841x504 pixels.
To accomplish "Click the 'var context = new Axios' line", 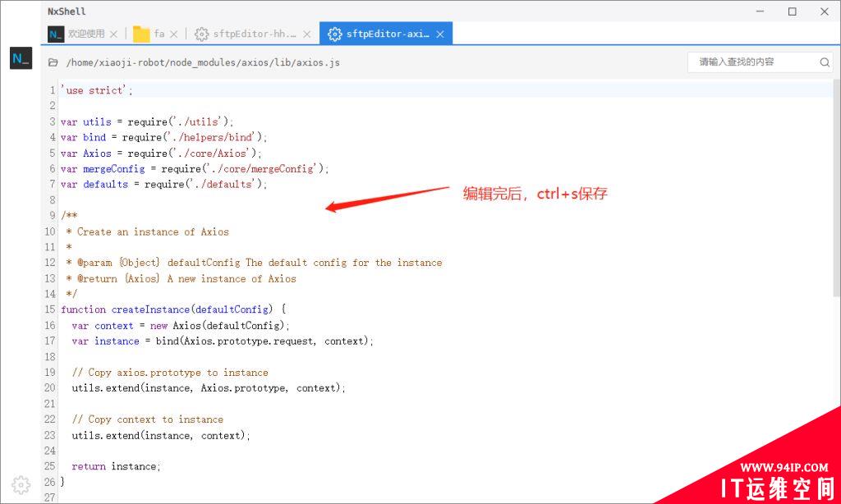I will [x=181, y=325].
